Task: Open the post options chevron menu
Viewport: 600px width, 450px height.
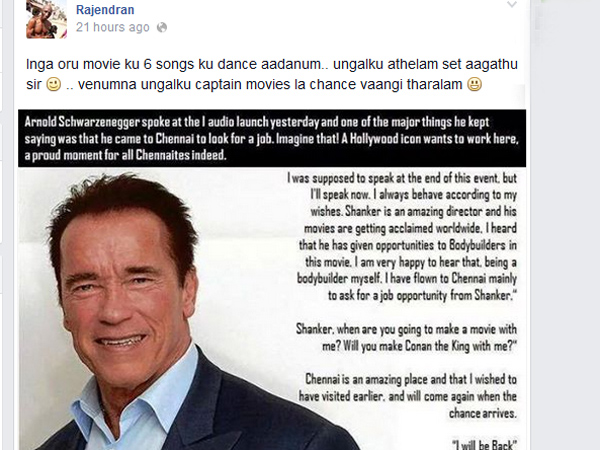Action: (512, 5)
